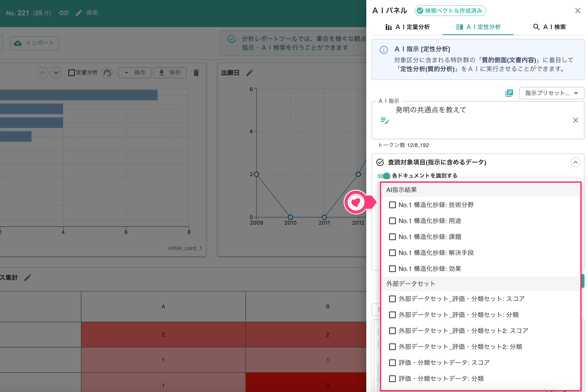Click the AI 指示 text input field
Screen dimensions: 588x392
pyautogui.click(x=478, y=120)
